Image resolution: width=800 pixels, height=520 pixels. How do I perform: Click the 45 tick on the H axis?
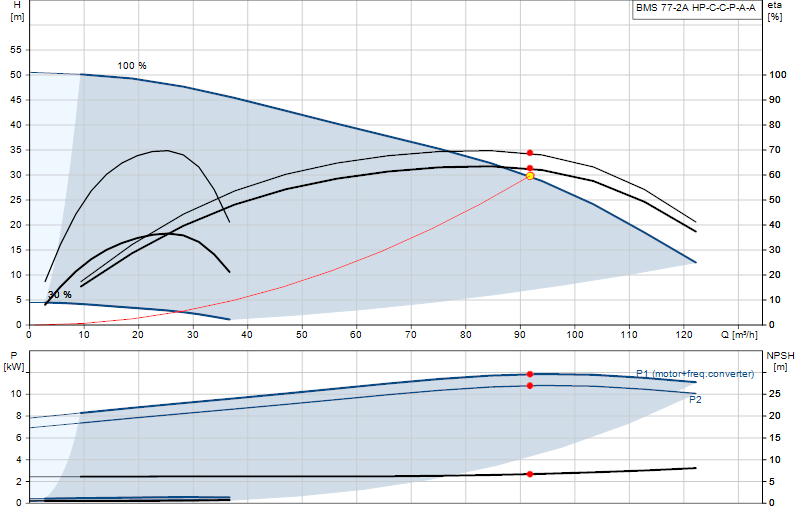[16, 100]
